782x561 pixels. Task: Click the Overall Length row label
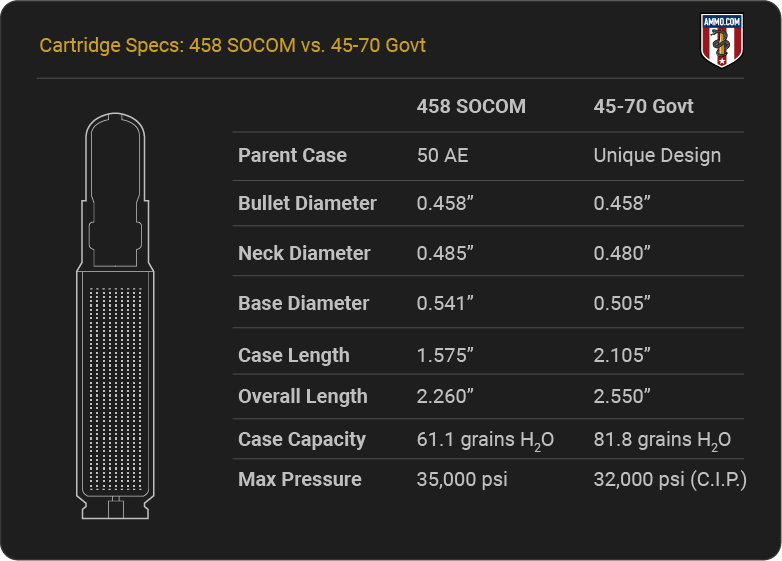coord(303,396)
